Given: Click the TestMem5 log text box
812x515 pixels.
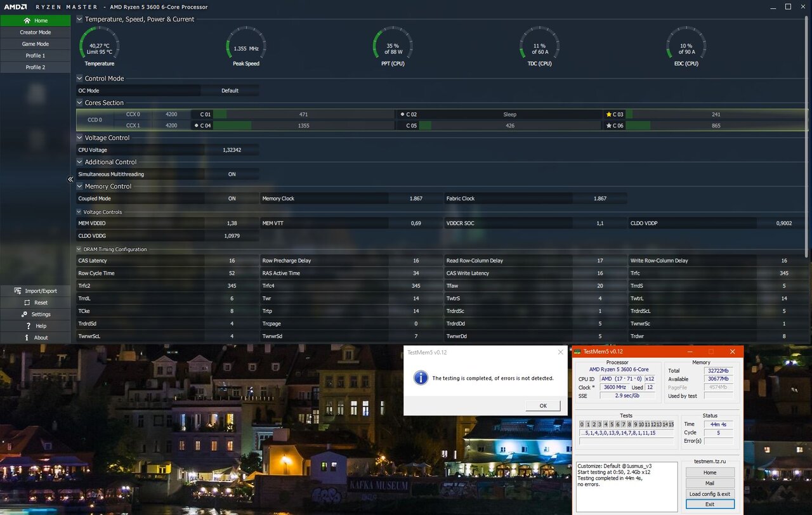Looking at the screenshot, I should 627,486.
